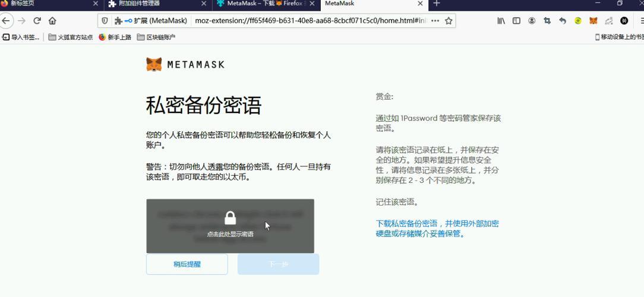Open a new tab with the plus button
Viewport: 644px width, 297px height.
pyautogui.click(x=437, y=4)
